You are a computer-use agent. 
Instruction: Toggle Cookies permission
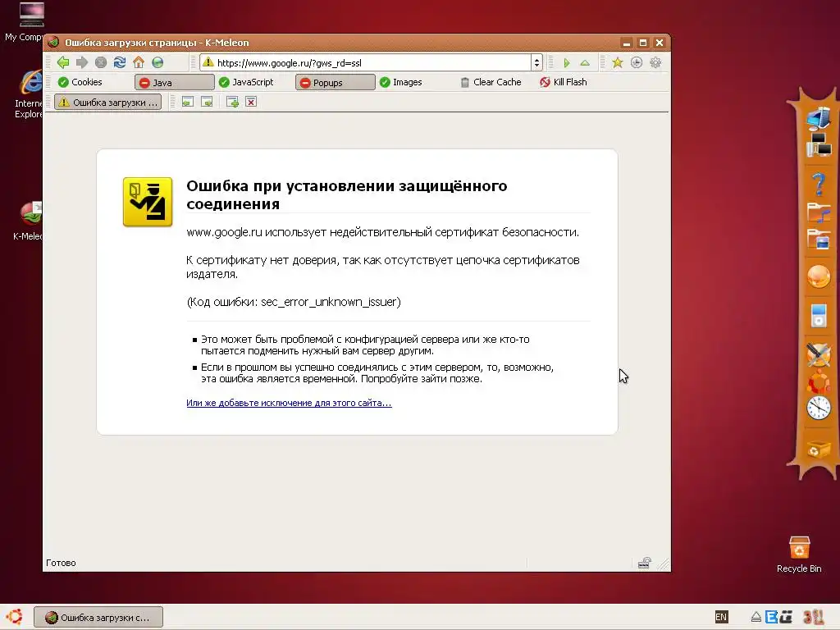[x=80, y=82]
